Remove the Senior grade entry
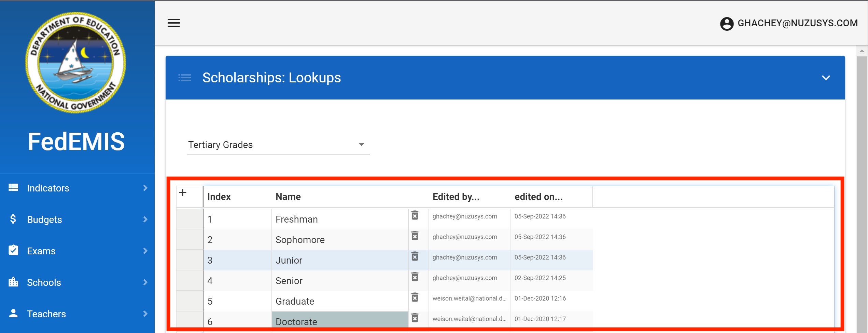 (415, 277)
